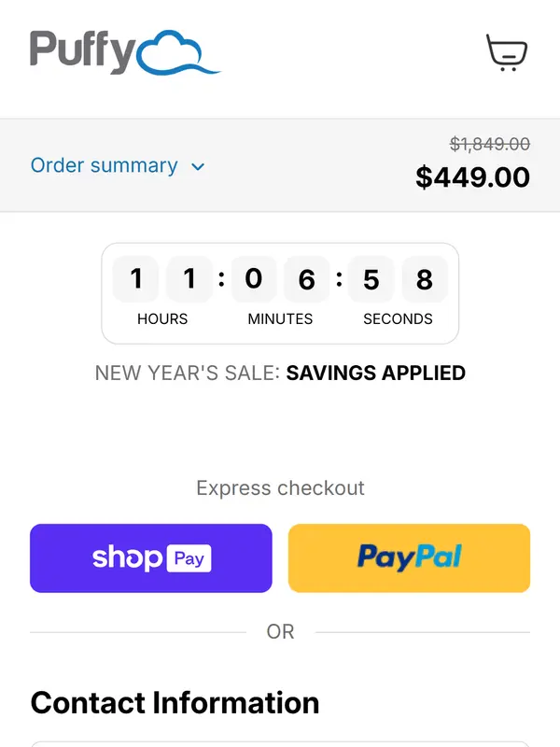The image size is (560, 747).
Task: Click the Contact Information heading
Action: click(x=175, y=702)
